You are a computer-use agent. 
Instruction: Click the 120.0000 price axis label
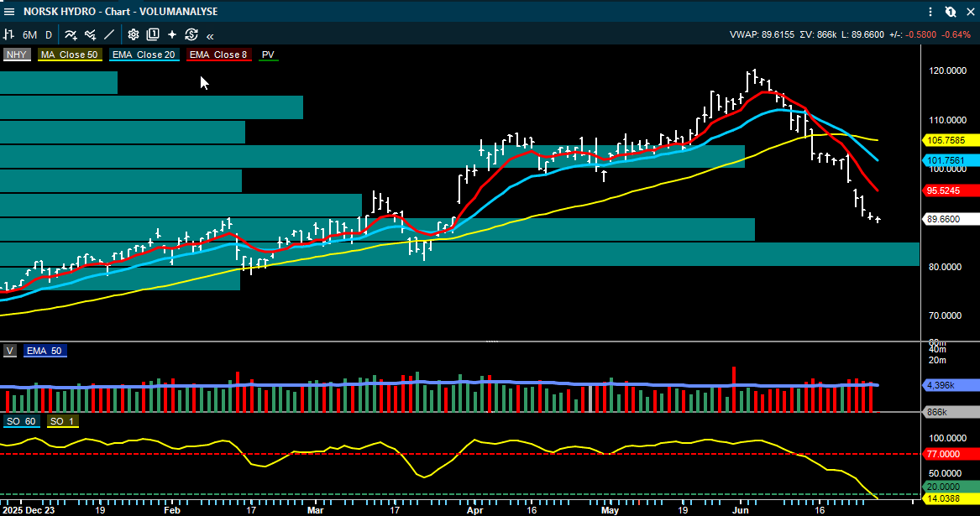[x=947, y=70]
